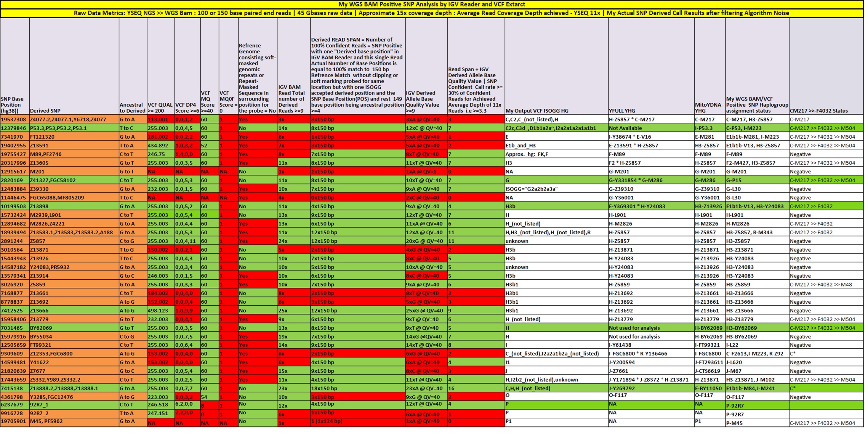The image size is (868, 434).
Task: Select the 'C2c,C3d_,D1b1a2a~,I2a2a1a2a1a1b1' cell
Action: (556, 128)
